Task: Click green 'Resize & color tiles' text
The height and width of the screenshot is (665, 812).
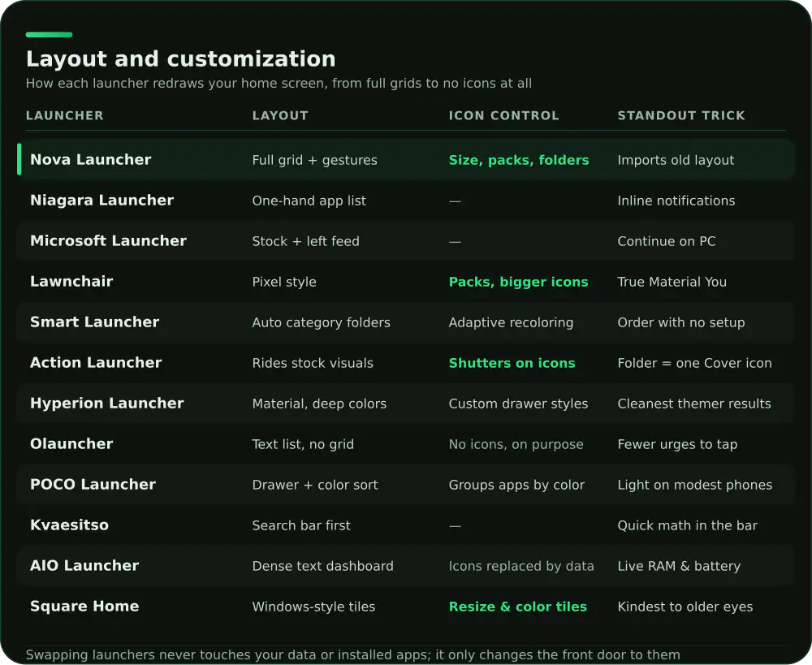Action: click(x=517, y=607)
